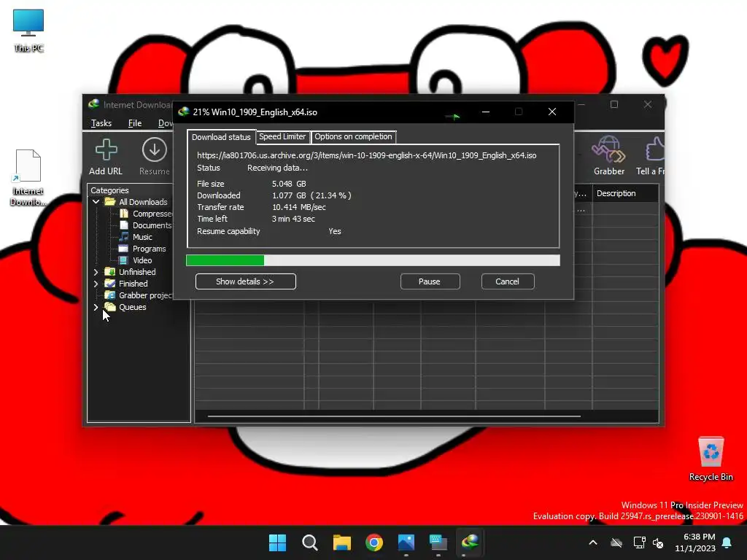Select the Internet Download Manager desktop shortcut
Image resolution: width=747 pixels, height=560 pixels.
28,177
